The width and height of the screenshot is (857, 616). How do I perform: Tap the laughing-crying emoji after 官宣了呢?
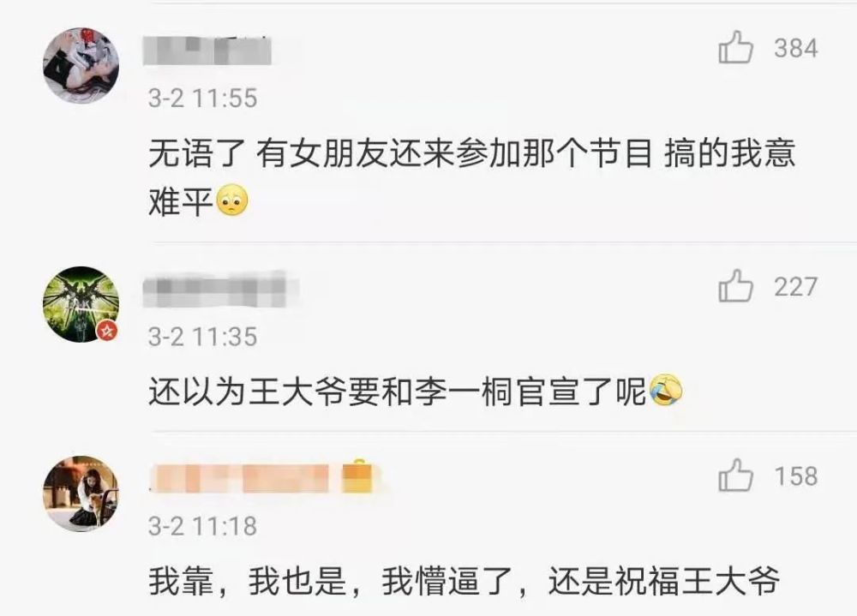[665, 391]
